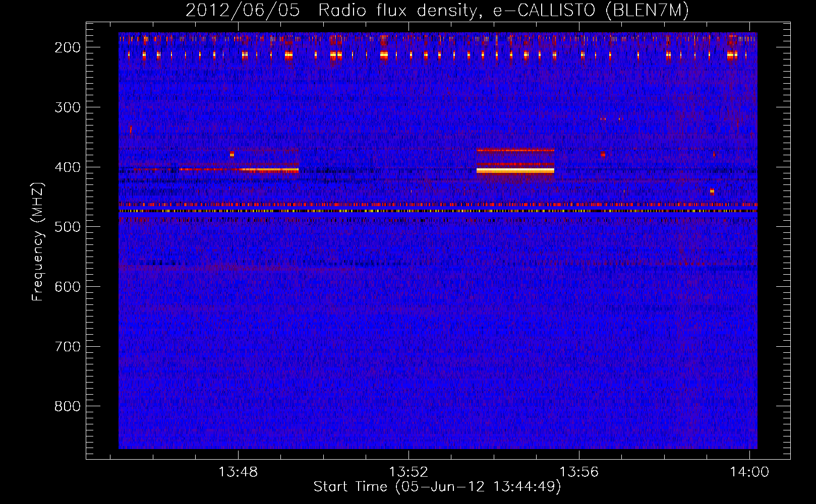Select the 400 frequency tick label
816x504 pixels.
pyautogui.click(x=68, y=167)
